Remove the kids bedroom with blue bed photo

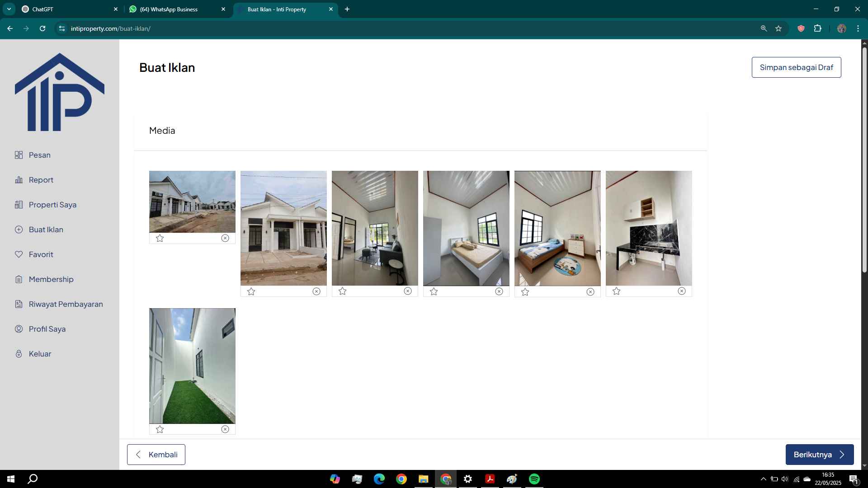pos(590,292)
